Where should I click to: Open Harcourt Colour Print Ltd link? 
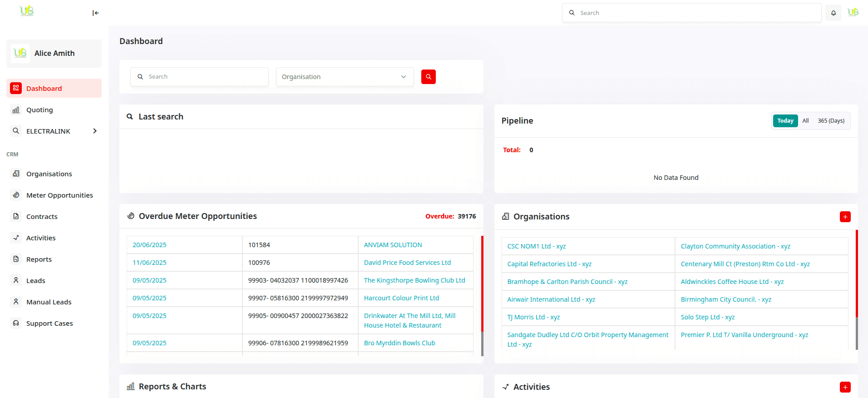pos(401,298)
